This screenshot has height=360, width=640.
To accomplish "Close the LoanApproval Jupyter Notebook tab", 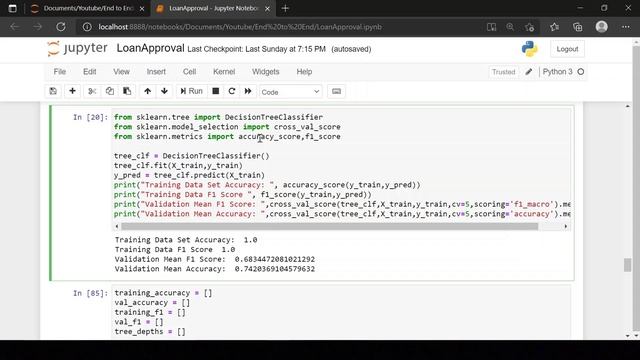I will click(x=267, y=9).
